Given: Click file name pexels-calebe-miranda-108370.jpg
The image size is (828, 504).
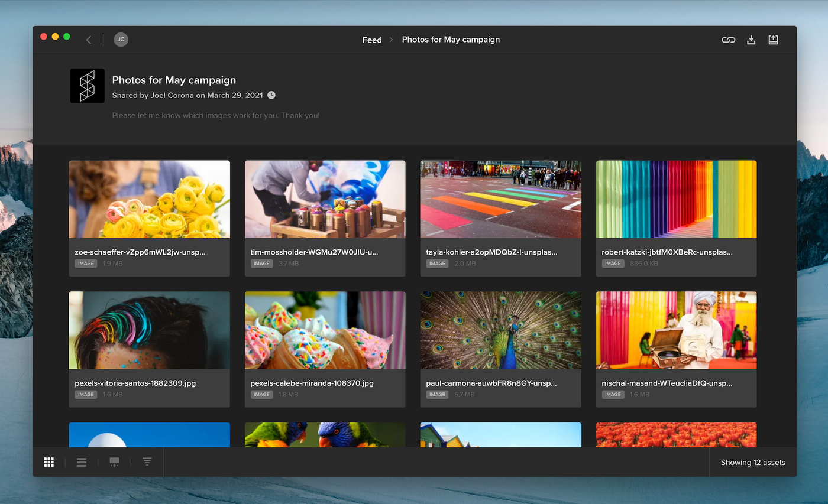Looking at the screenshot, I should pos(312,383).
